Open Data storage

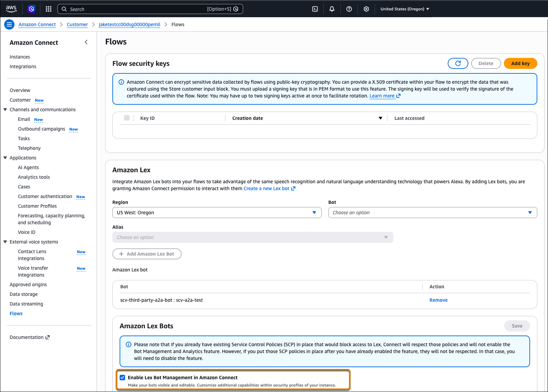coord(23,294)
